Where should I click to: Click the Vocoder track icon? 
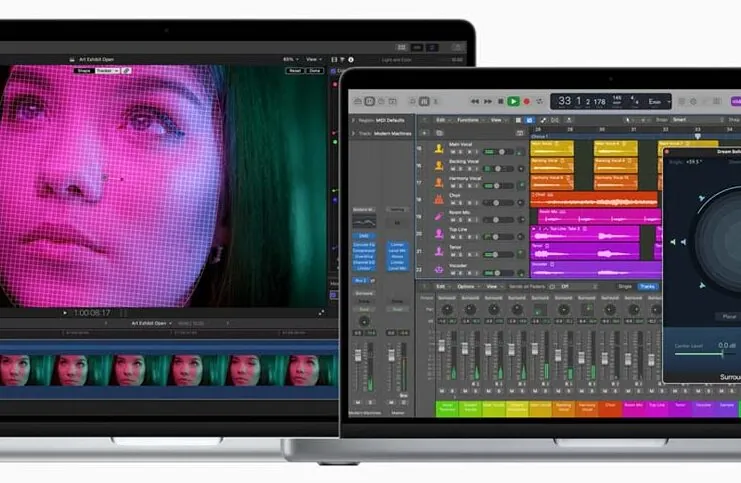[439, 269]
